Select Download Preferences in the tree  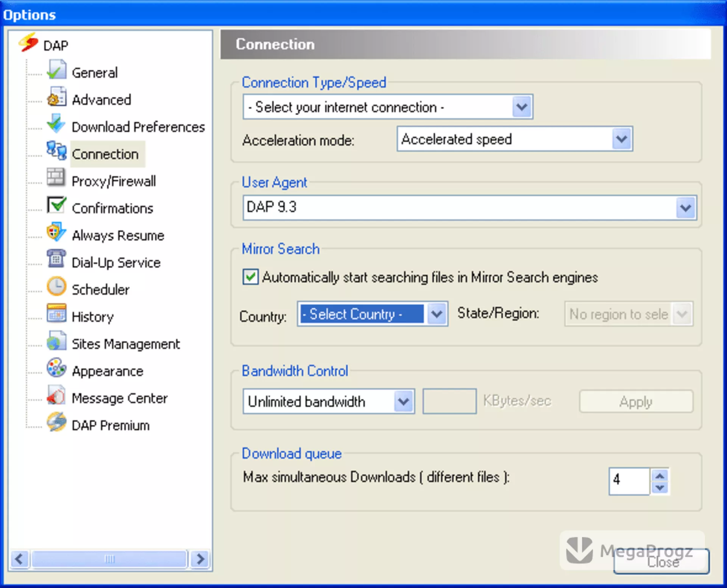click(x=138, y=127)
